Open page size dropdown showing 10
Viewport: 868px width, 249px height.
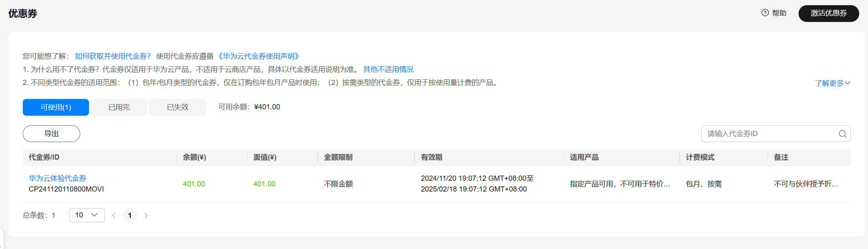pos(87,215)
